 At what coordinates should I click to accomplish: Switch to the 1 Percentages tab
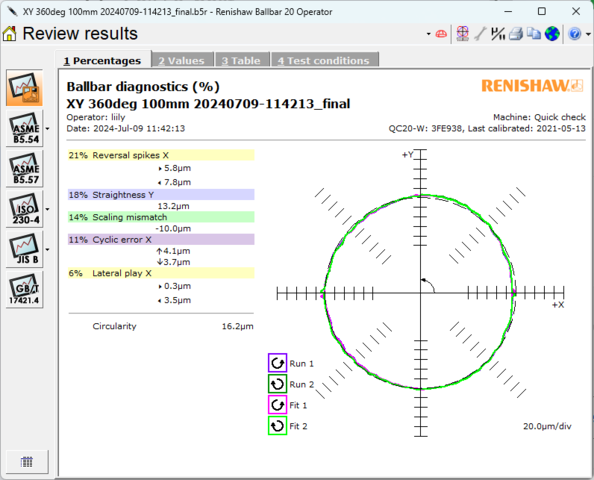click(103, 60)
